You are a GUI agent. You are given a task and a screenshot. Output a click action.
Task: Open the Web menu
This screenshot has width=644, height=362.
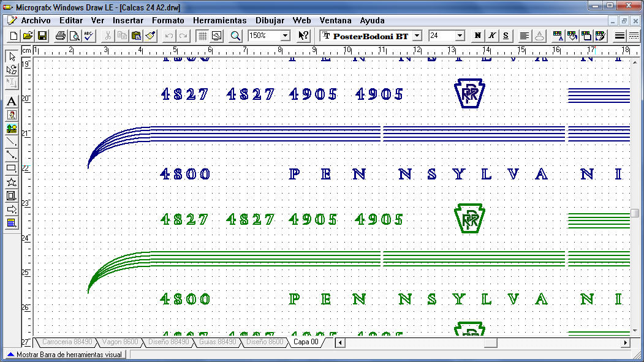[x=301, y=20]
